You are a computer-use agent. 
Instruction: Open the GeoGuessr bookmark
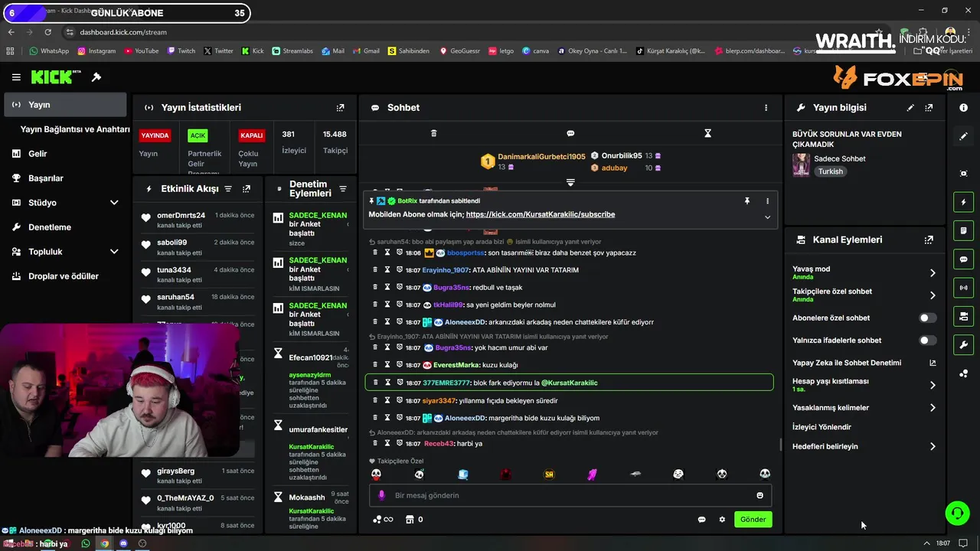point(459,51)
